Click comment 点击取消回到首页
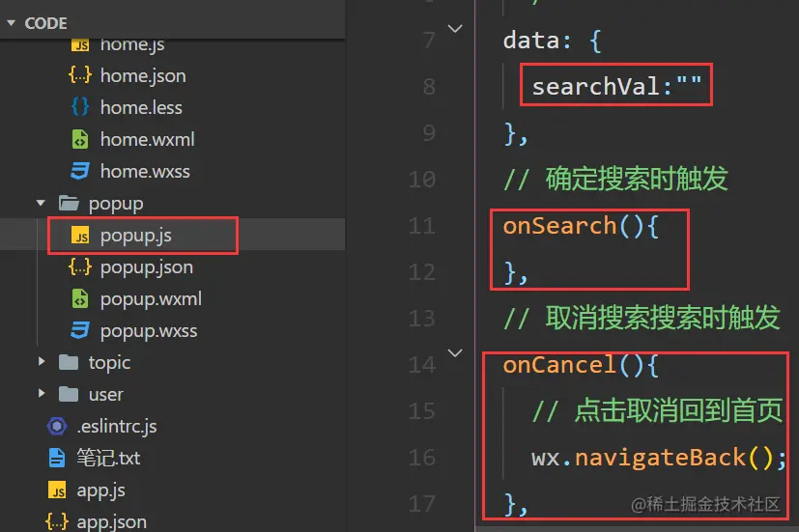Image resolution: width=799 pixels, height=532 pixels. pyautogui.click(x=657, y=411)
